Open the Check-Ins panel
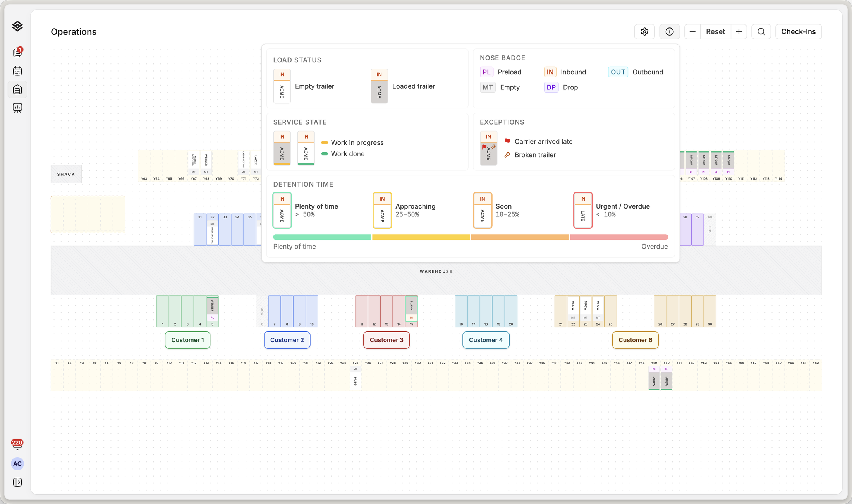852x504 pixels. 798,32
